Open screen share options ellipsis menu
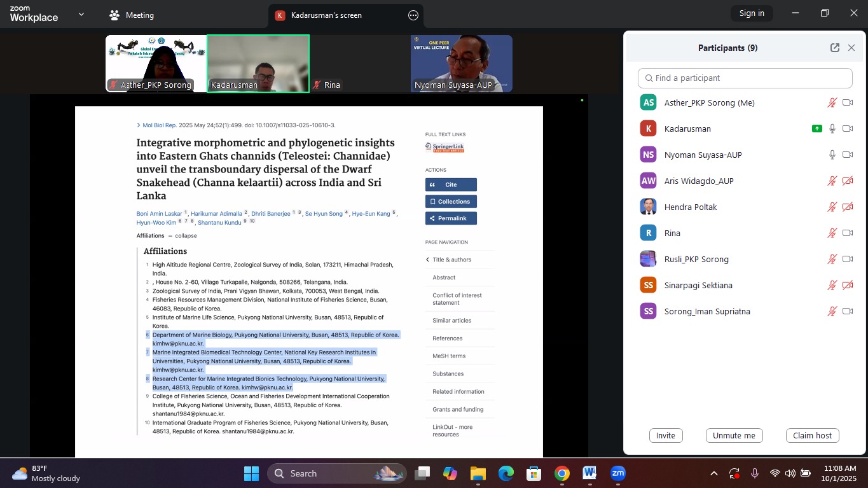 click(413, 15)
